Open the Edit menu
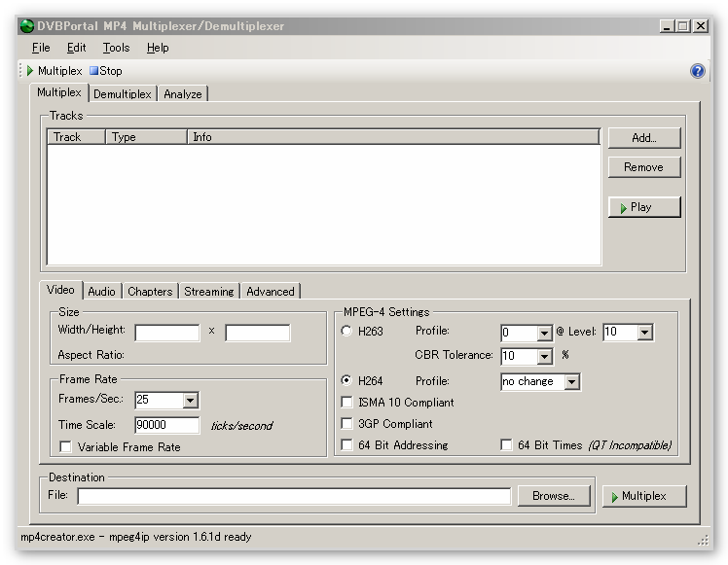 76,48
